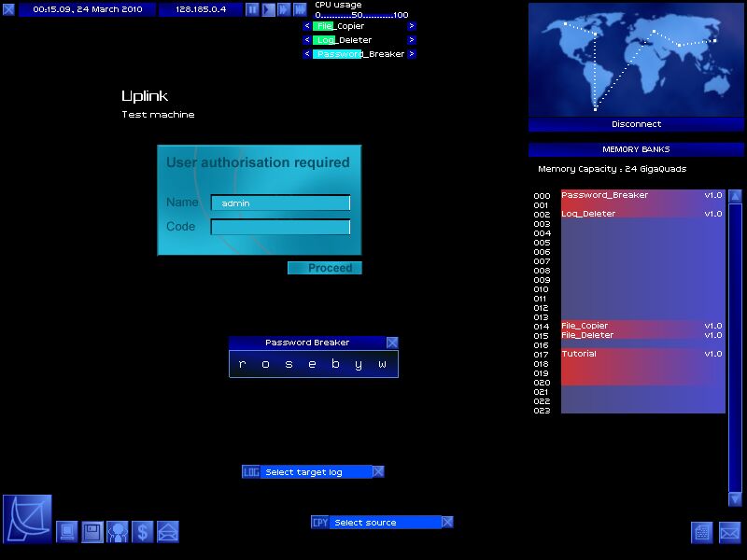Open the hardware computer icon
Screen dimensions: 747x560
(x=66, y=531)
